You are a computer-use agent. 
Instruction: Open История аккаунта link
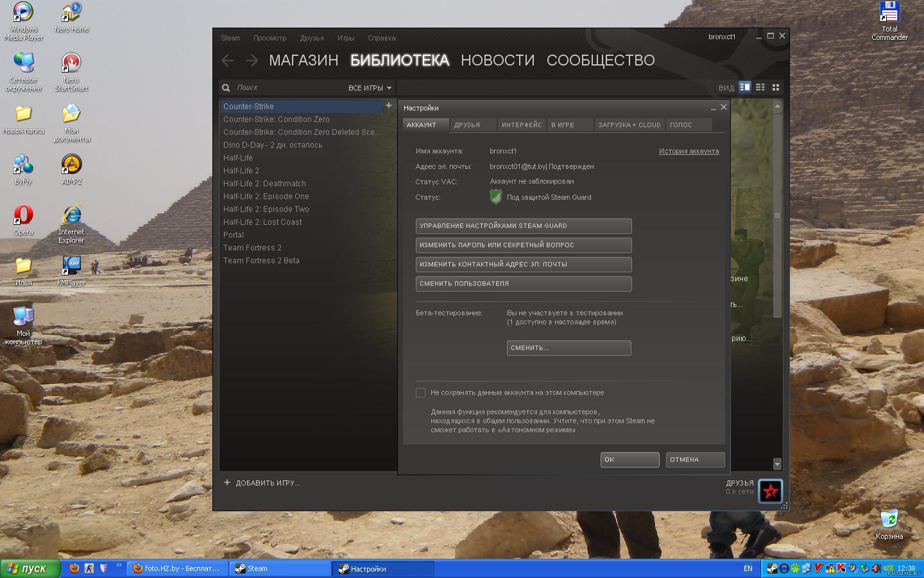(689, 151)
